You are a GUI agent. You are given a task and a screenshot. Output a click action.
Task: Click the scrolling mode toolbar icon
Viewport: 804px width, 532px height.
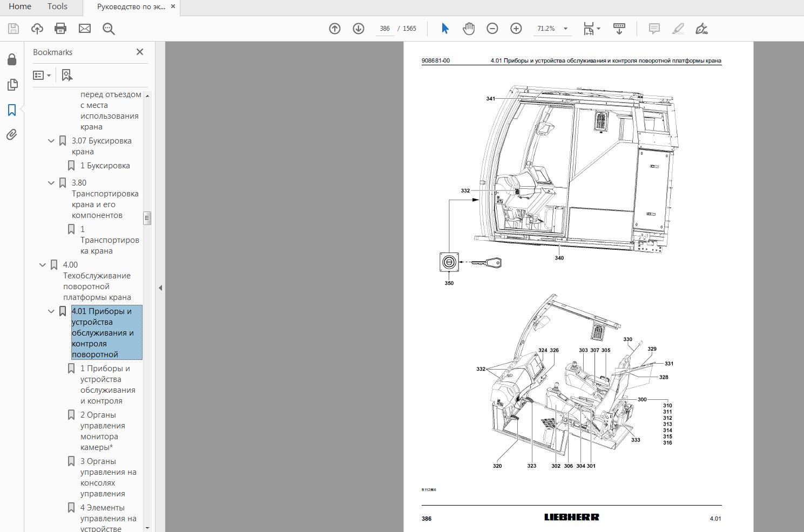pyautogui.click(x=619, y=29)
